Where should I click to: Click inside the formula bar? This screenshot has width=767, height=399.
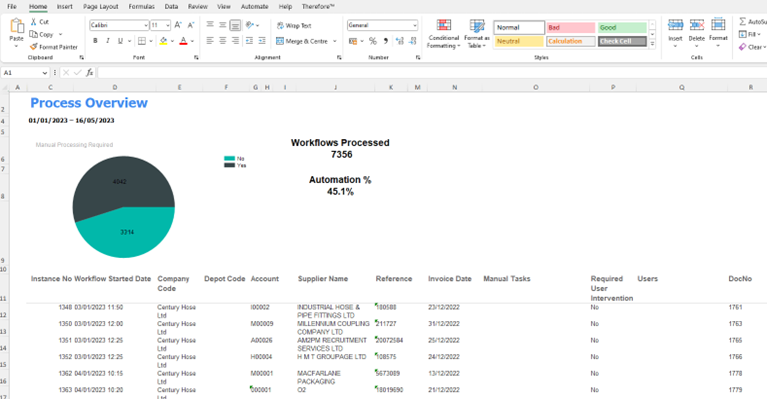point(432,73)
